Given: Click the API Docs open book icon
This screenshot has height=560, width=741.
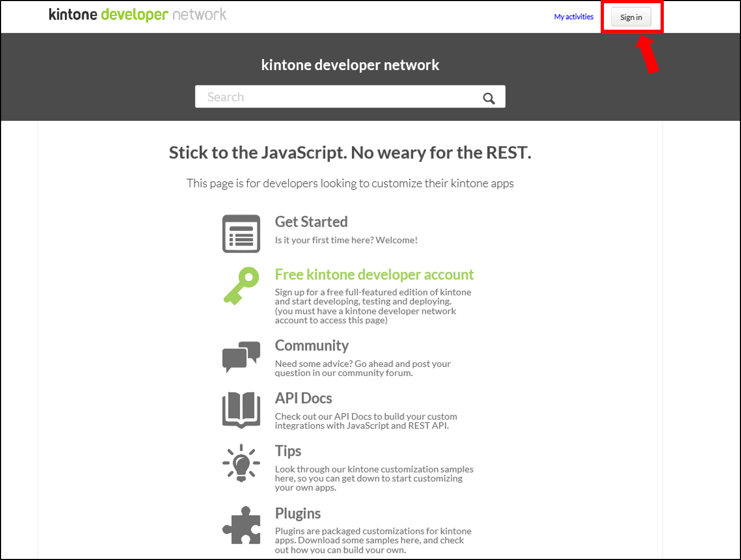Looking at the screenshot, I should coord(241,410).
